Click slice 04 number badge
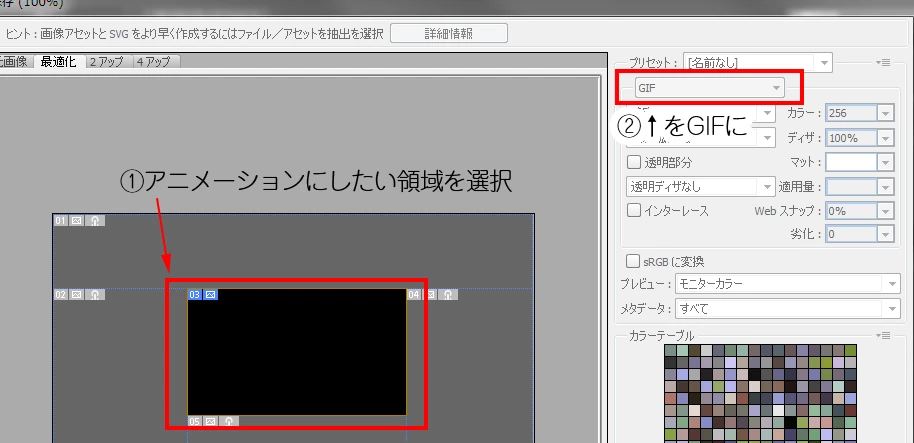914x443 pixels. pos(414,294)
